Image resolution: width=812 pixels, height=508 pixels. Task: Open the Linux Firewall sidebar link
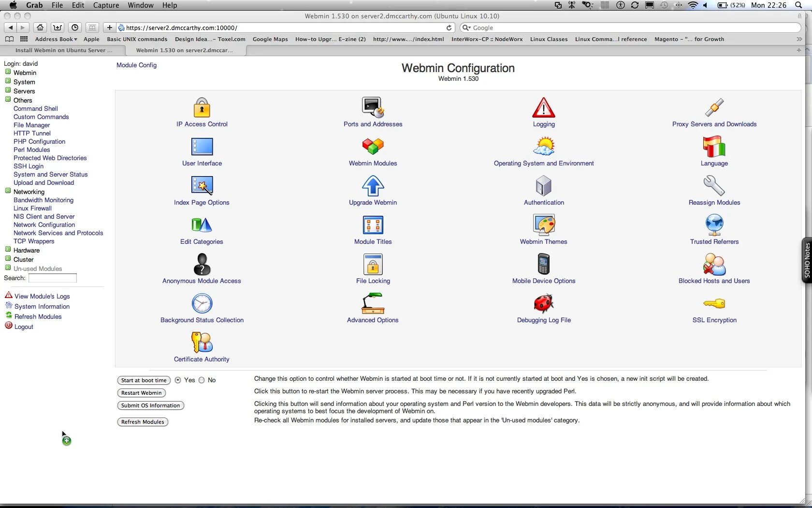point(32,208)
